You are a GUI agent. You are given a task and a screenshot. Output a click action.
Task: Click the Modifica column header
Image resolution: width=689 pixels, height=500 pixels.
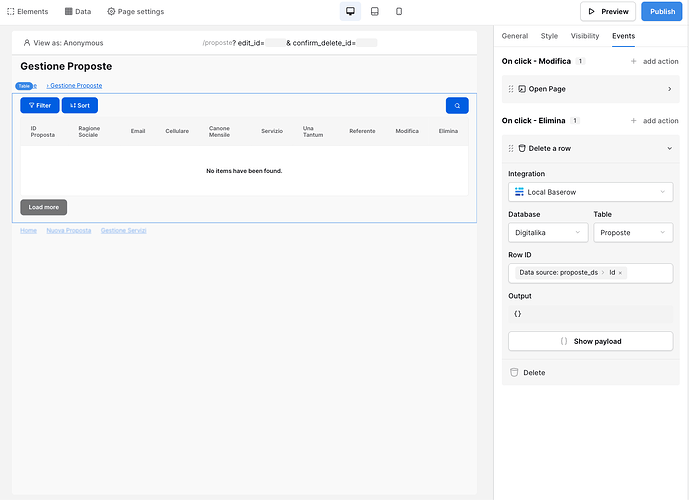click(x=407, y=131)
